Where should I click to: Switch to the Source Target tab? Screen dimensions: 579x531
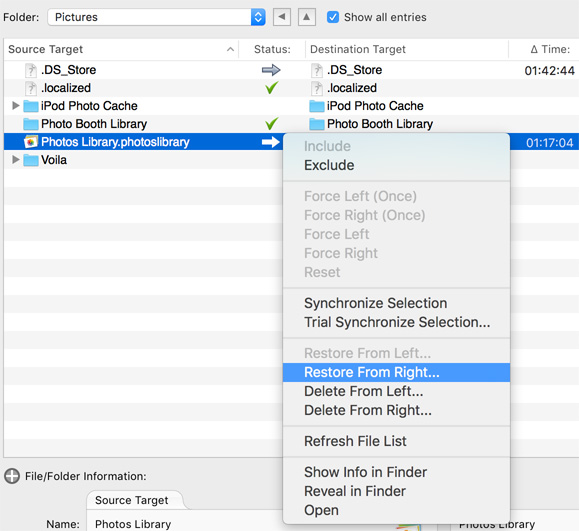[131, 500]
